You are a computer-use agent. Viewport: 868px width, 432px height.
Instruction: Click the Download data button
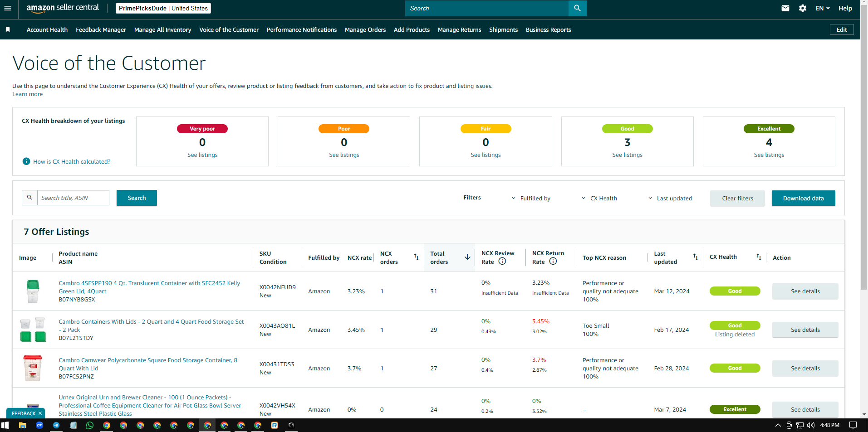[803, 198]
